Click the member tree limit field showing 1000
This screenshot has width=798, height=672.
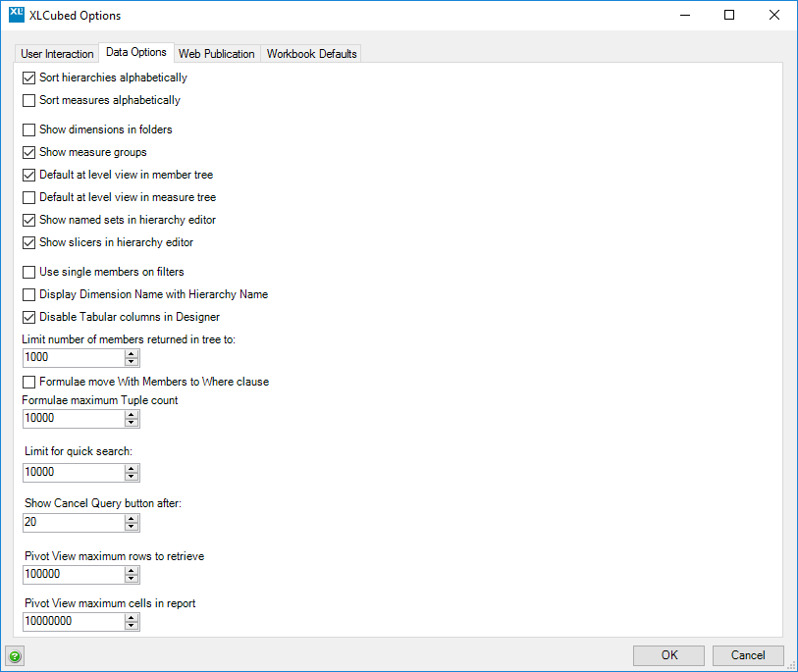pos(74,358)
